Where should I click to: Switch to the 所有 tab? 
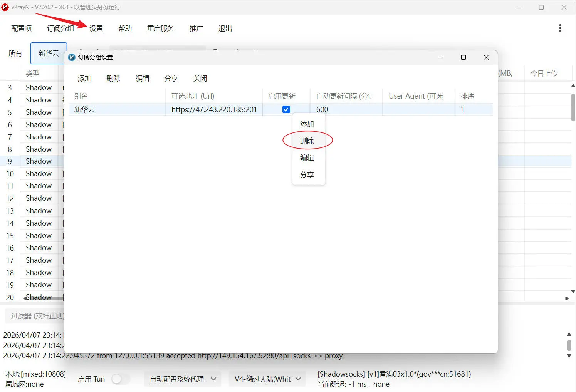tap(15, 53)
